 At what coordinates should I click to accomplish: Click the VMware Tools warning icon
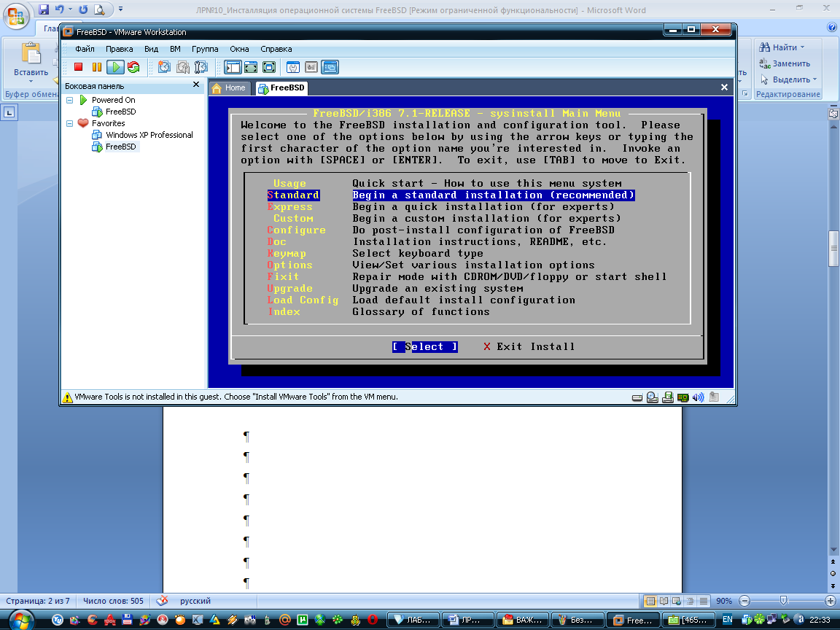68,397
